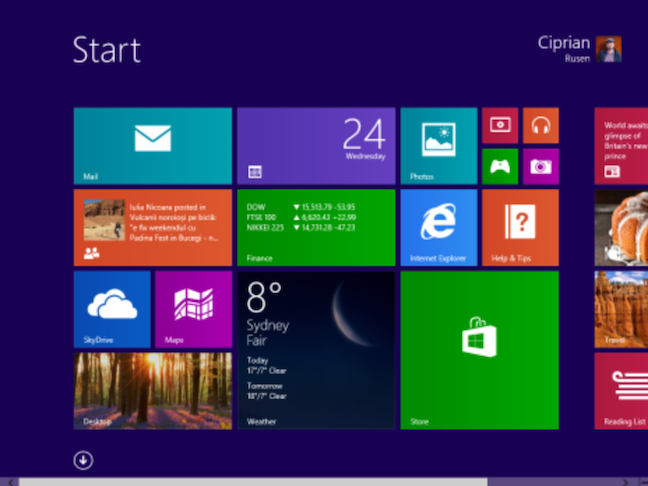Launch Internet Explorer tile
This screenshot has height=486, width=648.
click(439, 228)
